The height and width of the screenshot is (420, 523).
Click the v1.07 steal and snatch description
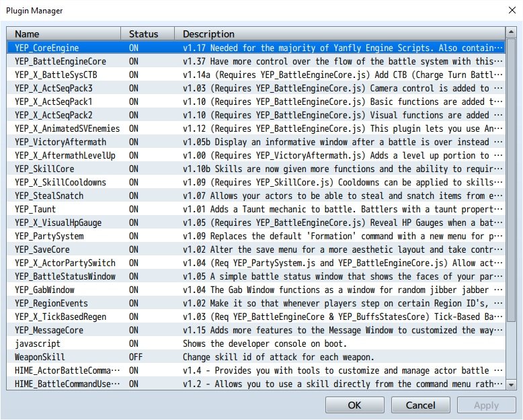pyautogui.click(x=343, y=196)
